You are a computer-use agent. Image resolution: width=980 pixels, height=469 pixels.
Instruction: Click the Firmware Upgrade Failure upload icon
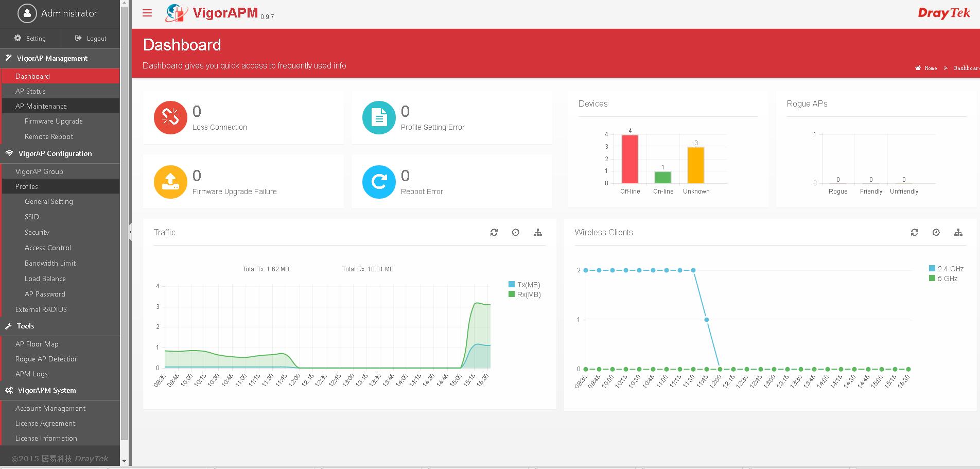[170, 182]
